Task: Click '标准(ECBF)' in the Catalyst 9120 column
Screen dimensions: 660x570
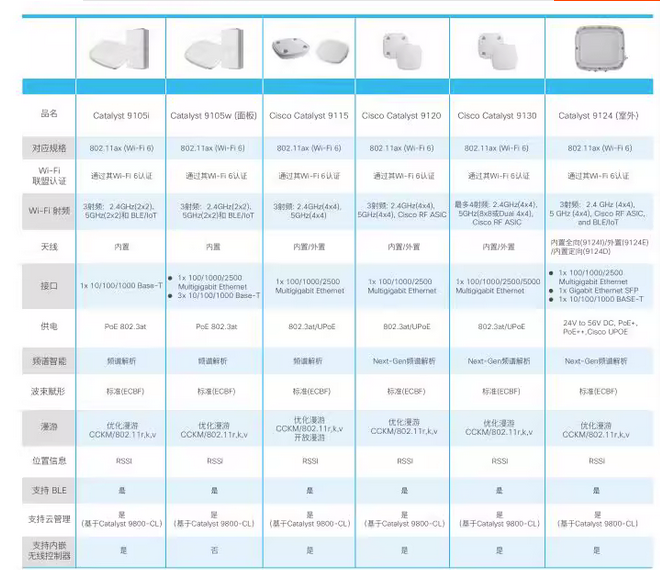Action: [x=406, y=392]
